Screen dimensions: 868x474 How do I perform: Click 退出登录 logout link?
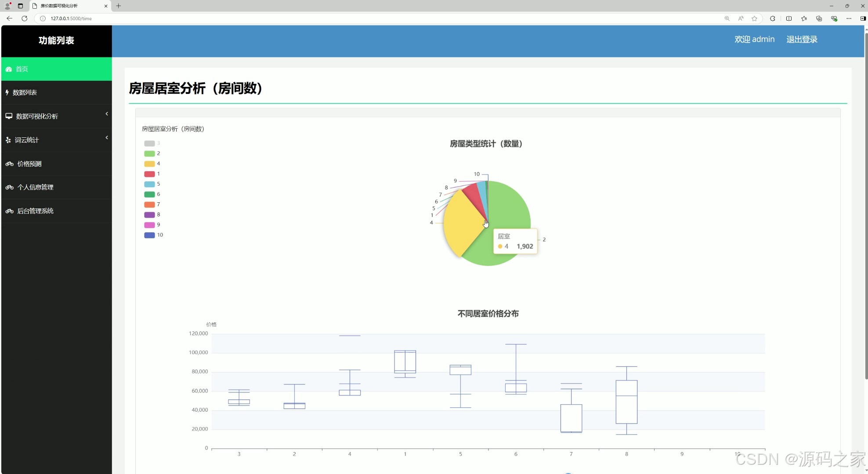(802, 39)
